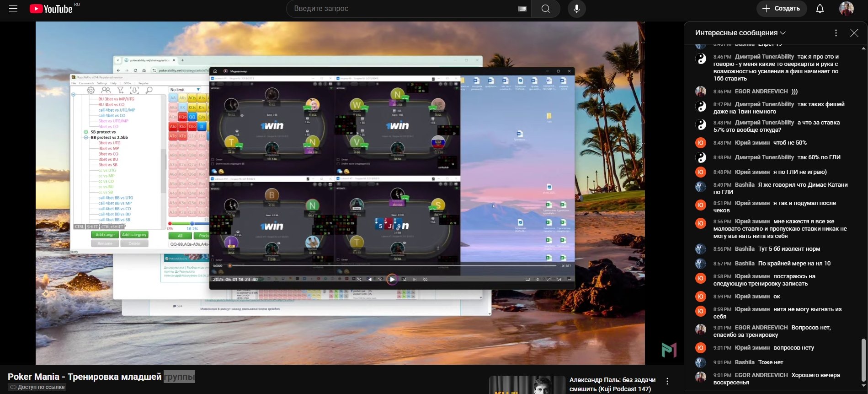Image resolution: width=868 pixels, height=394 pixels.
Task: Collapse the BB protect vs 2.5bb node
Action: (86, 137)
